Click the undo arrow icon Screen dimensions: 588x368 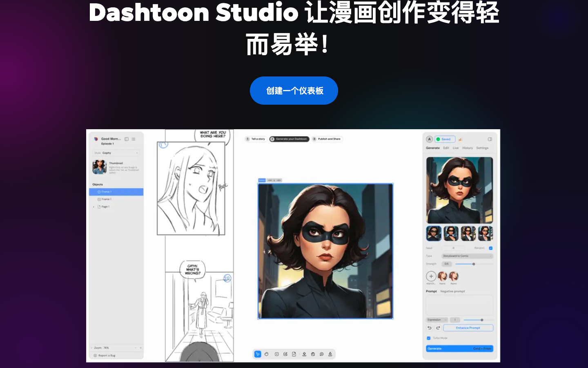(430, 328)
